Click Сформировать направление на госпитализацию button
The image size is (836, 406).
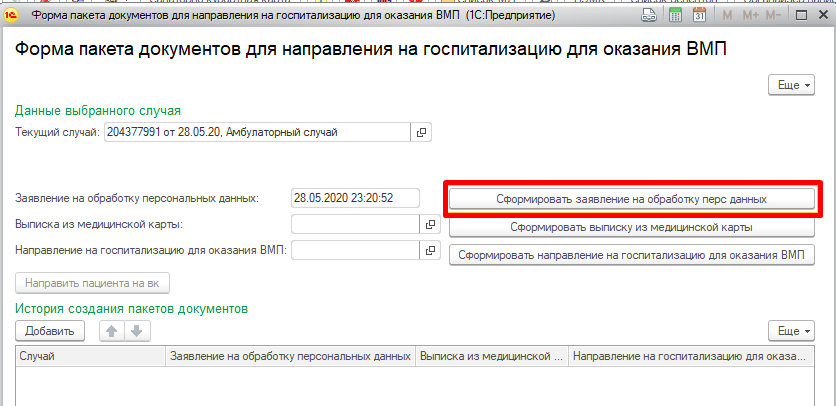(632, 255)
